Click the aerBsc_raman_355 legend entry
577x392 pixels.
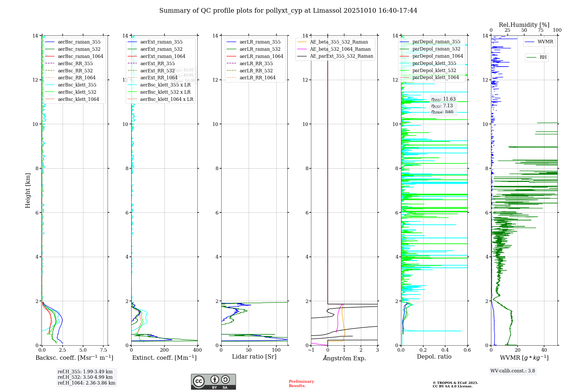click(x=79, y=42)
